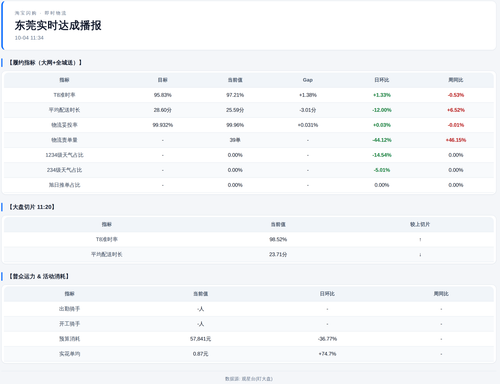Select slice value 98.52%
The width and height of the screenshot is (500, 384).
coord(278,239)
